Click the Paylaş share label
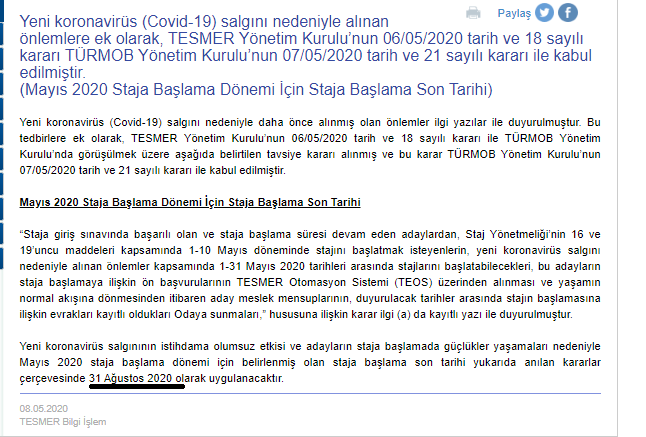Viewport: 646px width, 437px height. point(513,13)
